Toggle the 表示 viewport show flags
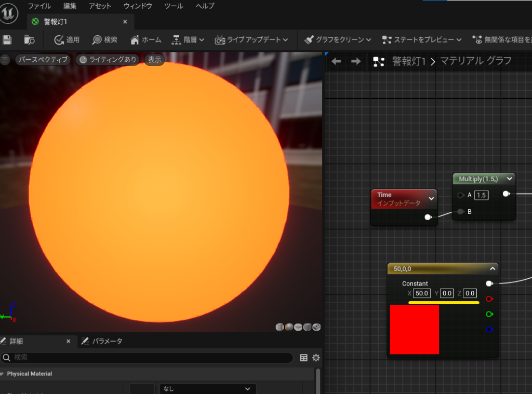Screen dimensions: 532x394 tap(154, 60)
